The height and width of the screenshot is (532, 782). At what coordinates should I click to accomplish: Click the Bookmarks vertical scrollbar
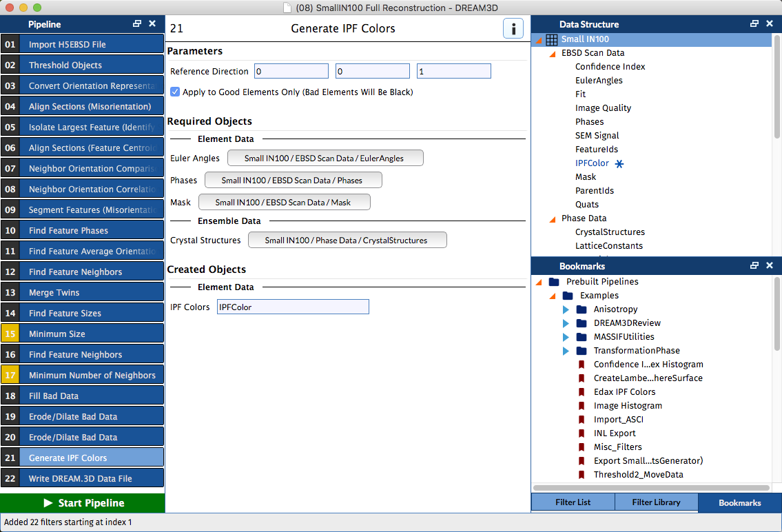776,314
